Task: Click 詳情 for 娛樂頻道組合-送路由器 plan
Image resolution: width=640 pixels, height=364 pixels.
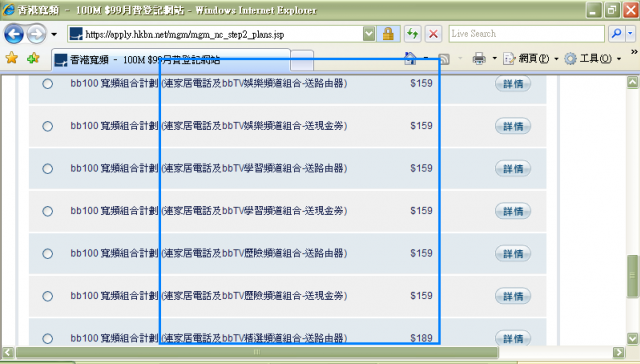Action: pyautogui.click(x=513, y=84)
